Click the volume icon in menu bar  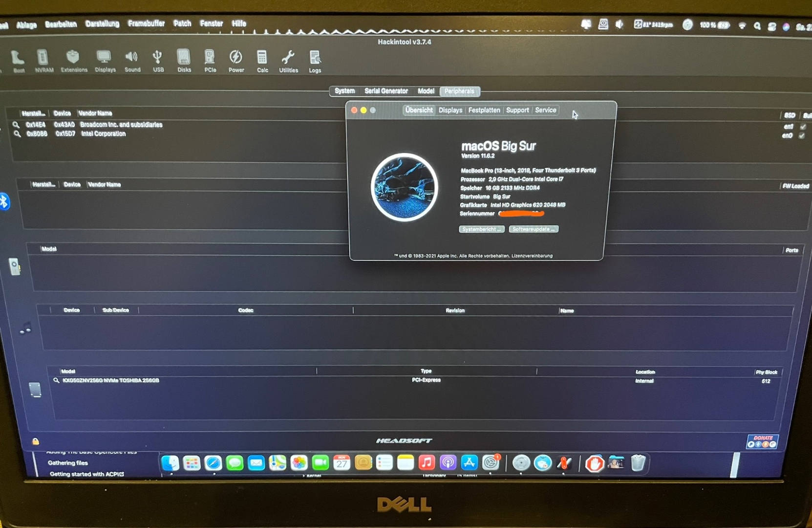click(619, 24)
